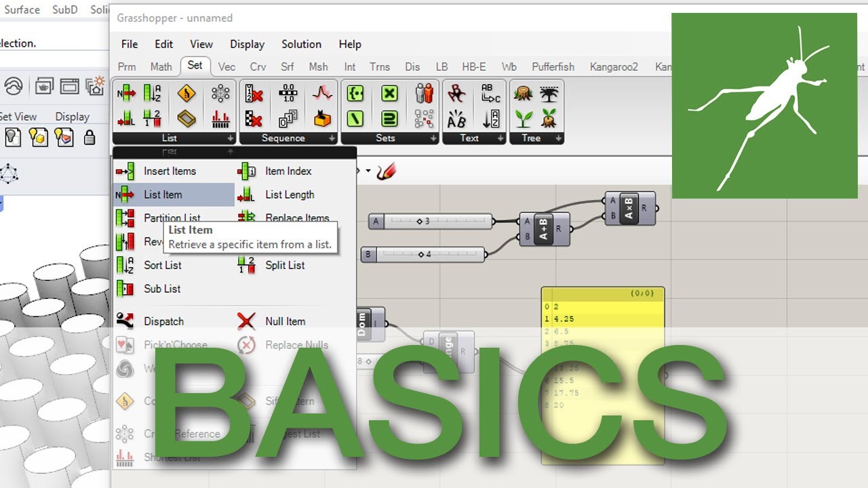This screenshot has height=488, width=868.
Task: Open the Solution menu
Action: coord(302,44)
